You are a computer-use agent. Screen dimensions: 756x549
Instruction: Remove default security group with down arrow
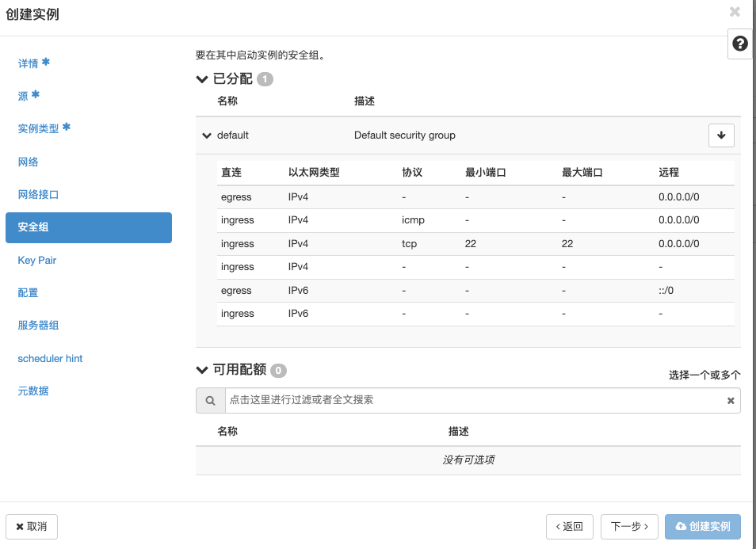(x=721, y=135)
